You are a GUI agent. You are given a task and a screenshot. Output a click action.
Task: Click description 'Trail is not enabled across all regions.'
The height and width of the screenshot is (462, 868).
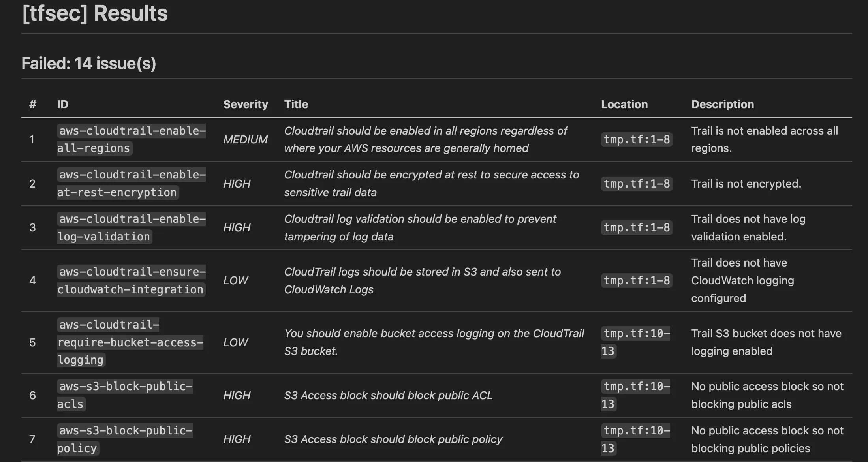coord(765,139)
